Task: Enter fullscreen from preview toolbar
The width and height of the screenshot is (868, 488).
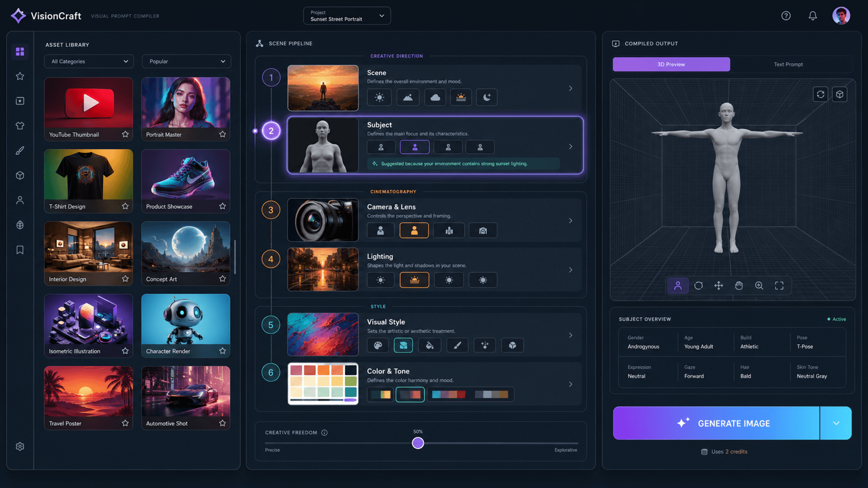Action: pos(779,286)
